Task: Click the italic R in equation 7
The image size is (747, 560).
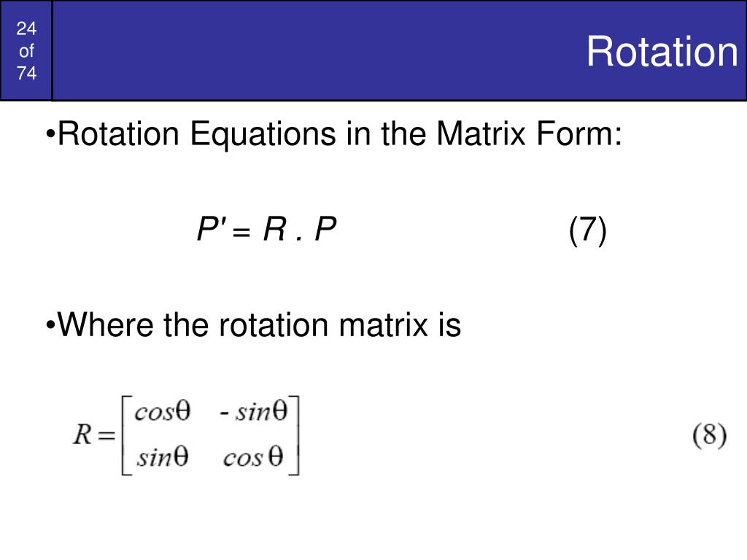Action: pyautogui.click(x=274, y=228)
